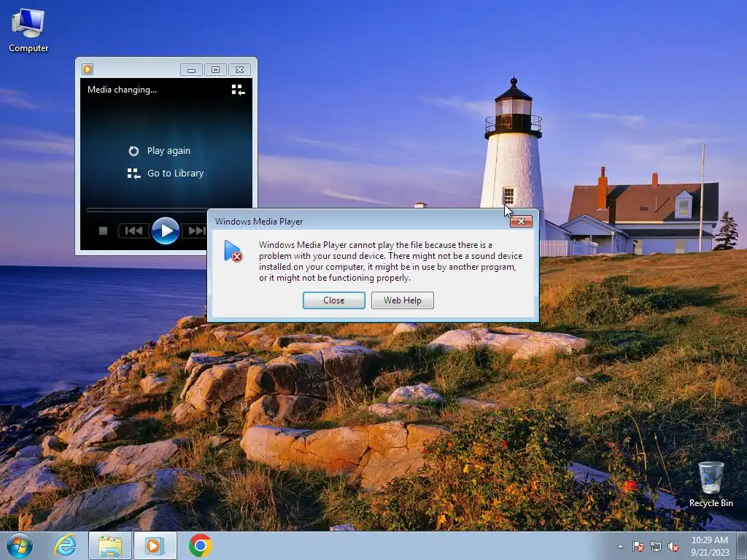Stop playback with the square Stop button
The height and width of the screenshot is (560, 747).
click(103, 231)
